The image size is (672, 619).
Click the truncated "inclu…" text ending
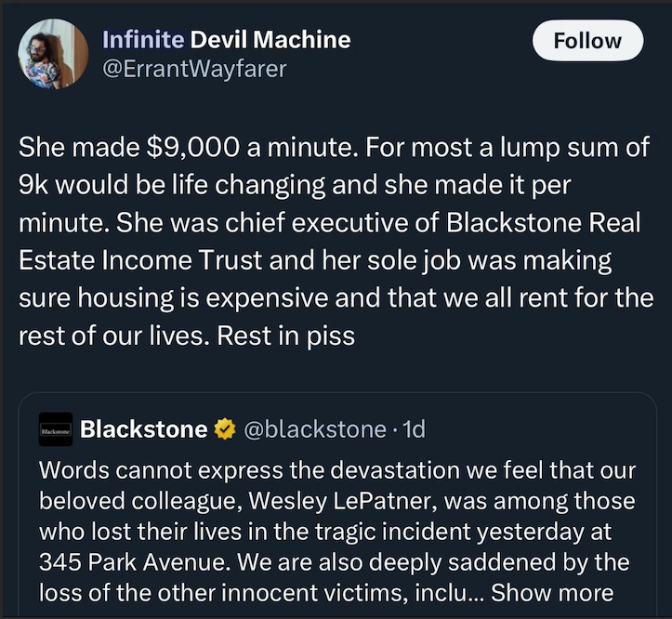[x=454, y=592]
